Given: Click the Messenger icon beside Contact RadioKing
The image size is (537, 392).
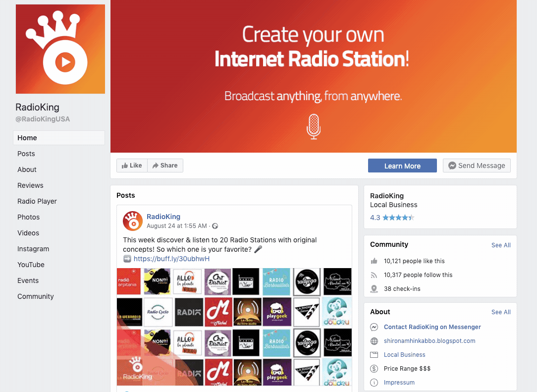Looking at the screenshot, I should point(374,327).
